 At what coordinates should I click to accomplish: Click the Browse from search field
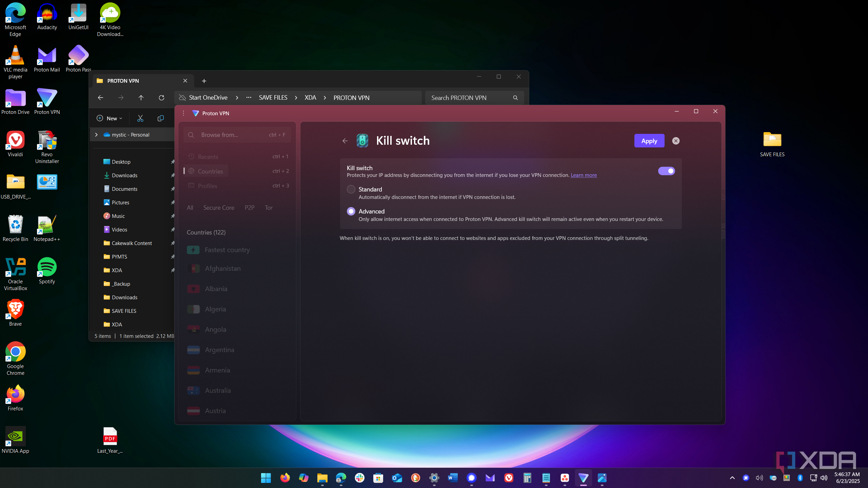coord(237,135)
